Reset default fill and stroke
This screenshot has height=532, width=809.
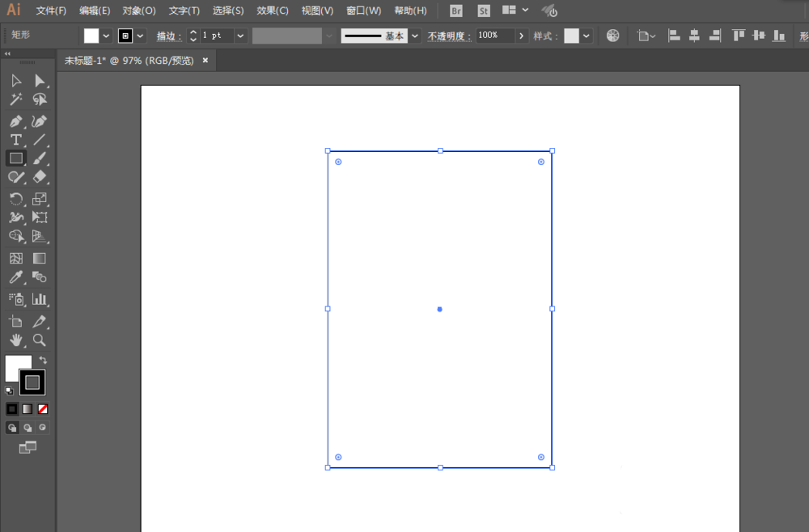9,391
